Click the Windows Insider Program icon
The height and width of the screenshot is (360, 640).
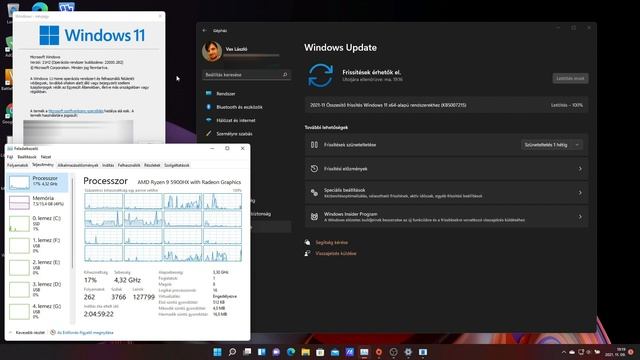pyautogui.click(x=314, y=217)
